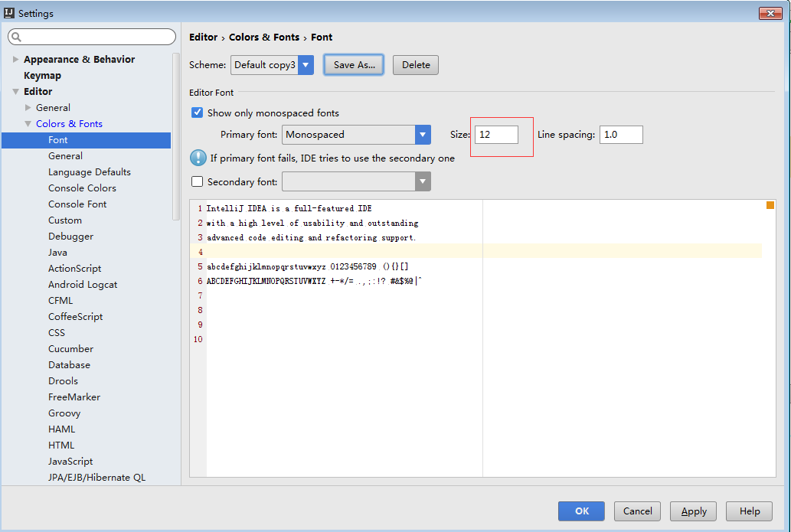Screen dimensions: 791x532
Task: Click the Line spacing field
Action: tap(621, 135)
